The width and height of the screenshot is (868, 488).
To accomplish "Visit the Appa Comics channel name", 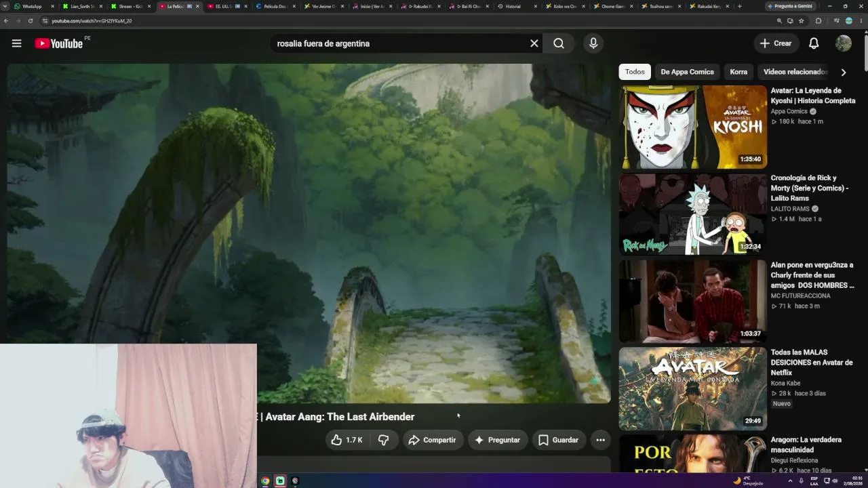I will click(x=789, y=111).
